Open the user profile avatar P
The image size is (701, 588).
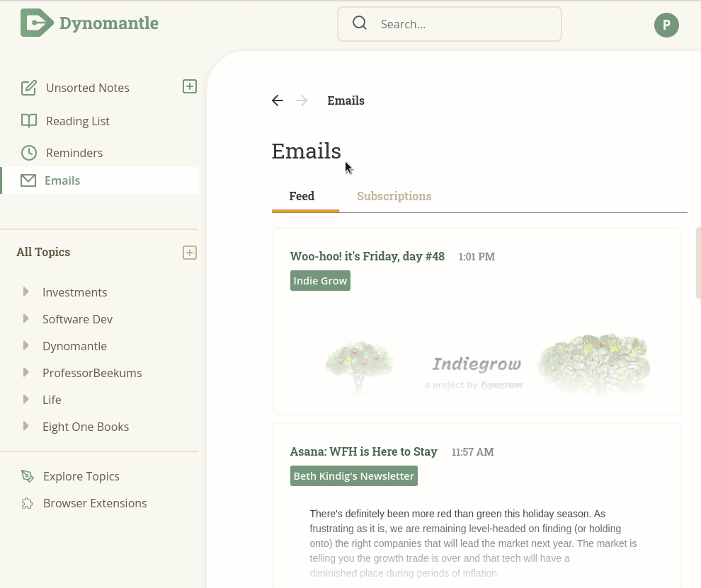point(666,25)
